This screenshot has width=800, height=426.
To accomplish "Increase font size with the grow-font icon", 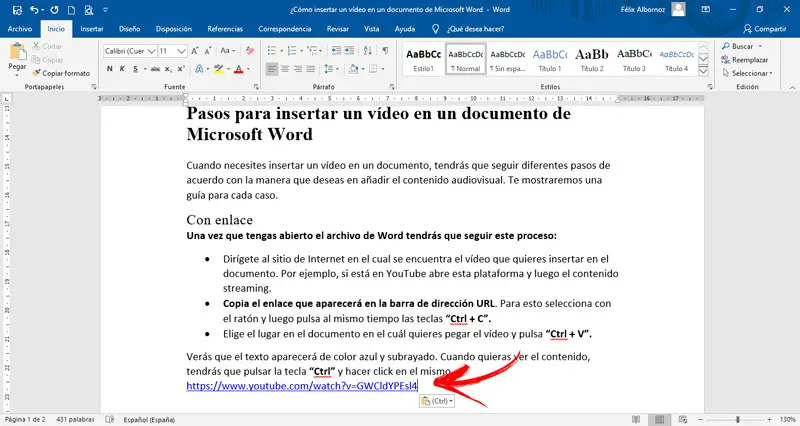I will click(195, 51).
